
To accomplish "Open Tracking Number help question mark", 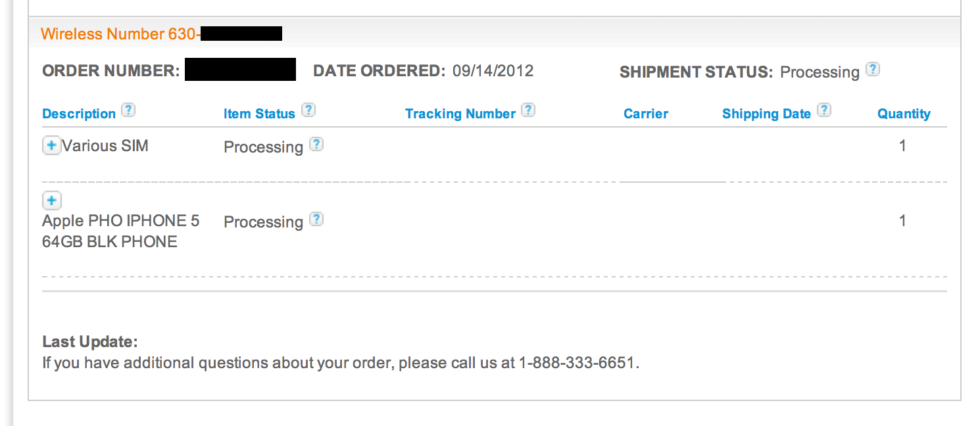I will point(528,110).
